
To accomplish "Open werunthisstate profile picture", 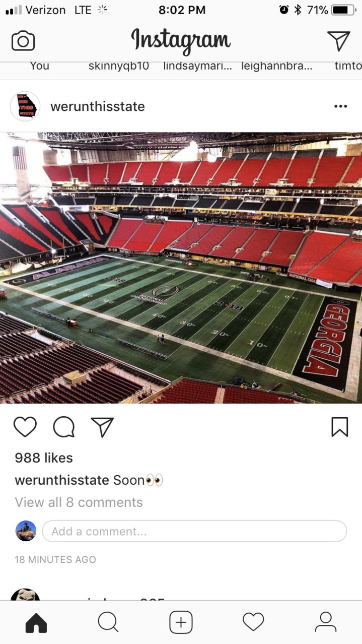I will click(25, 106).
